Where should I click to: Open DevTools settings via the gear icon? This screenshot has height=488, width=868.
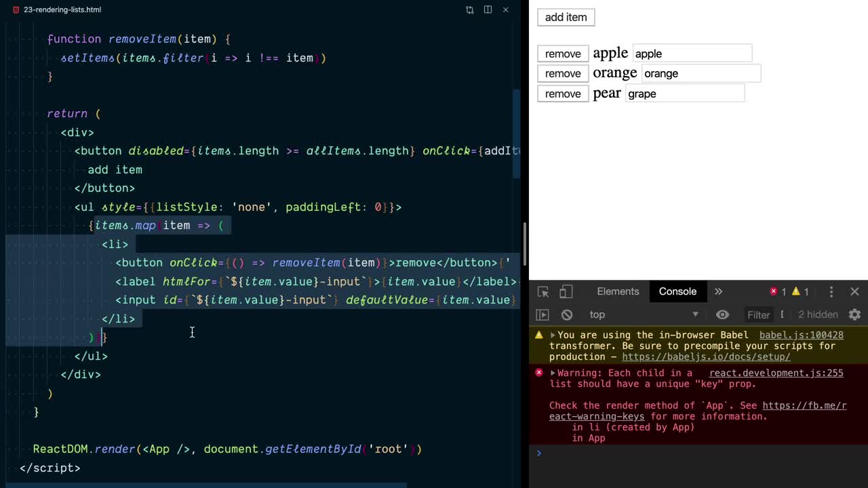(854, 314)
